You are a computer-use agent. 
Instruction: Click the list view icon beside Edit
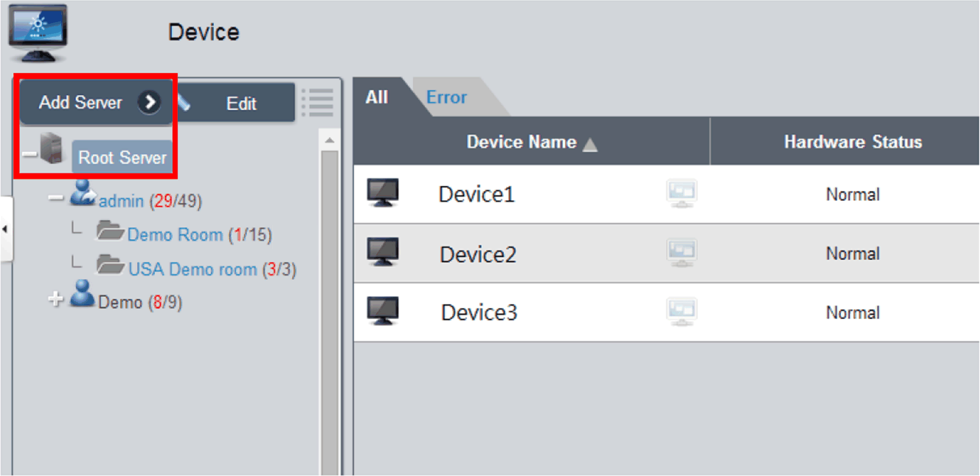coord(317,102)
